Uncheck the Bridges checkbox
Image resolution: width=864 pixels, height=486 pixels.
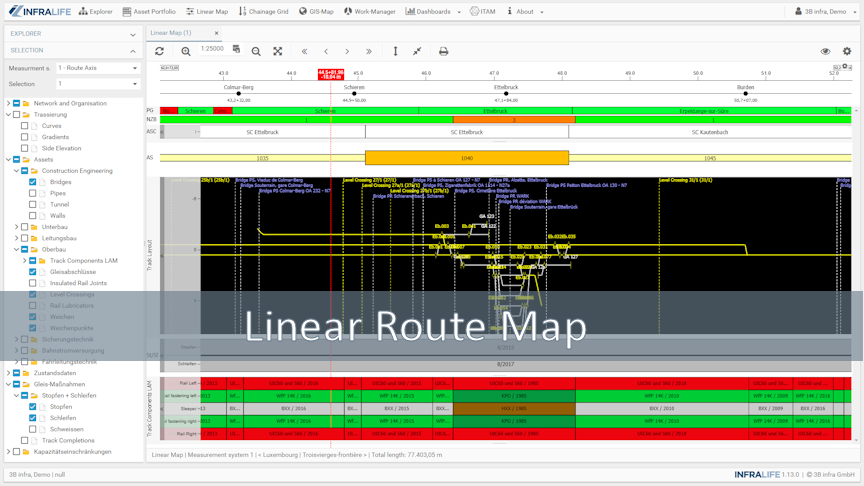[x=33, y=182]
